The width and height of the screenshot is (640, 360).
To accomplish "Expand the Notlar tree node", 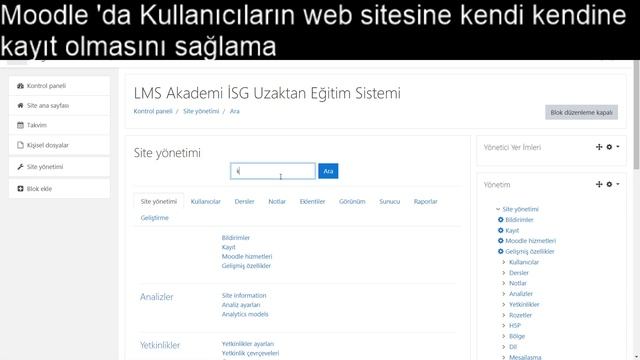I will 504,283.
